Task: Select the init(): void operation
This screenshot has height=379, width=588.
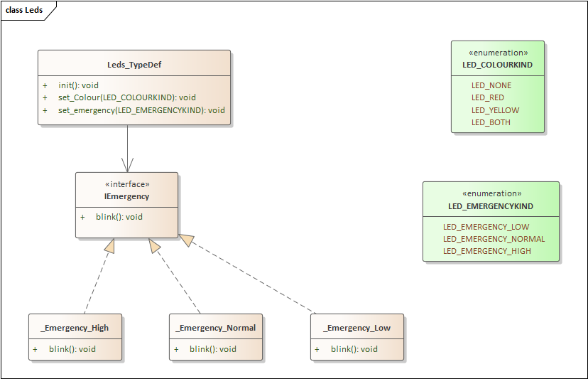Action: click(x=78, y=85)
